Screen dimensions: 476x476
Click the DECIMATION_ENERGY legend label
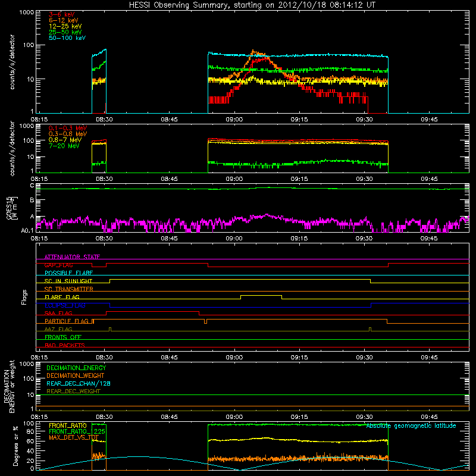[76, 368]
